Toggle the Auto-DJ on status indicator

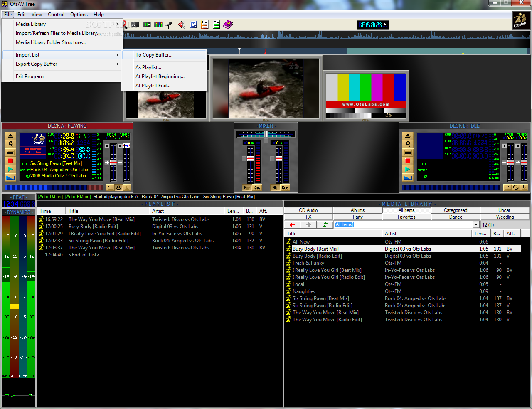click(x=51, y=197)
